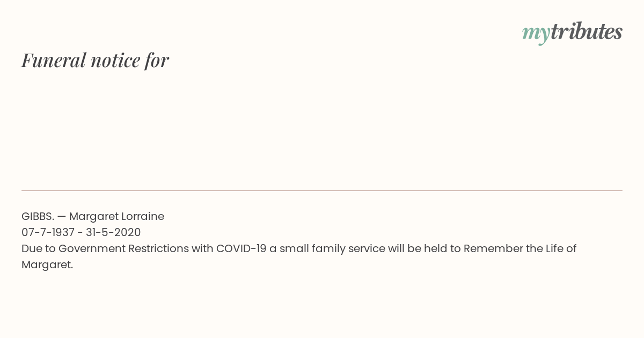Click the mytributes logo
644x338 pixels.
coord(572,32)
